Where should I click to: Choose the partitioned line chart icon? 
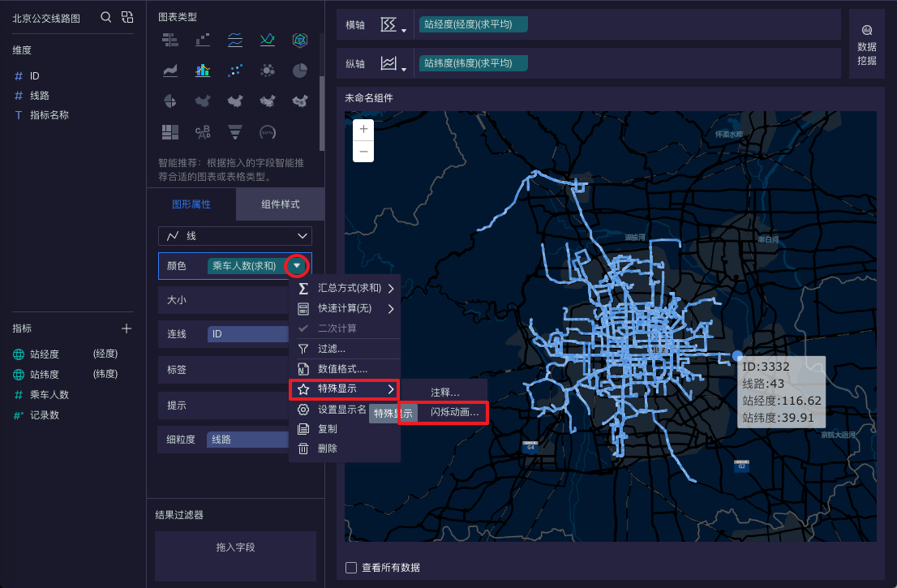(235, 40)
